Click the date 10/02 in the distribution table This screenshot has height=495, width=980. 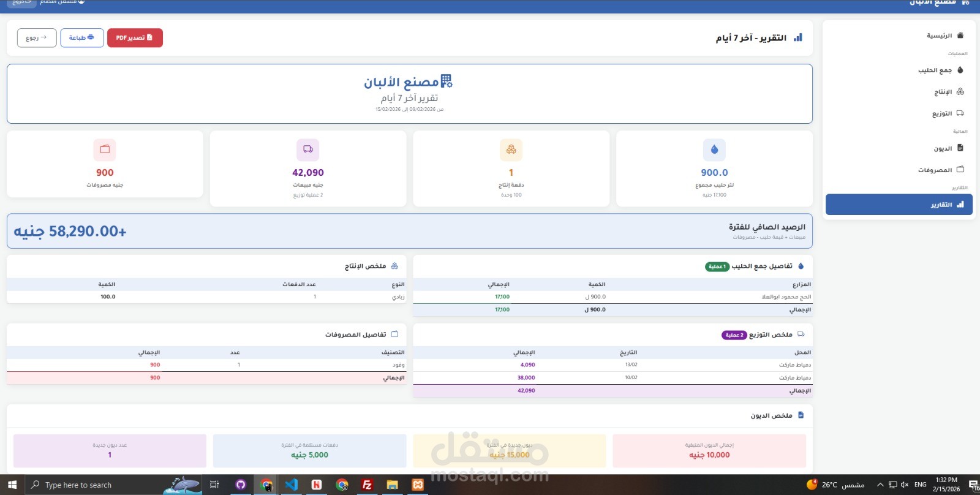click(x=631, y=378)
